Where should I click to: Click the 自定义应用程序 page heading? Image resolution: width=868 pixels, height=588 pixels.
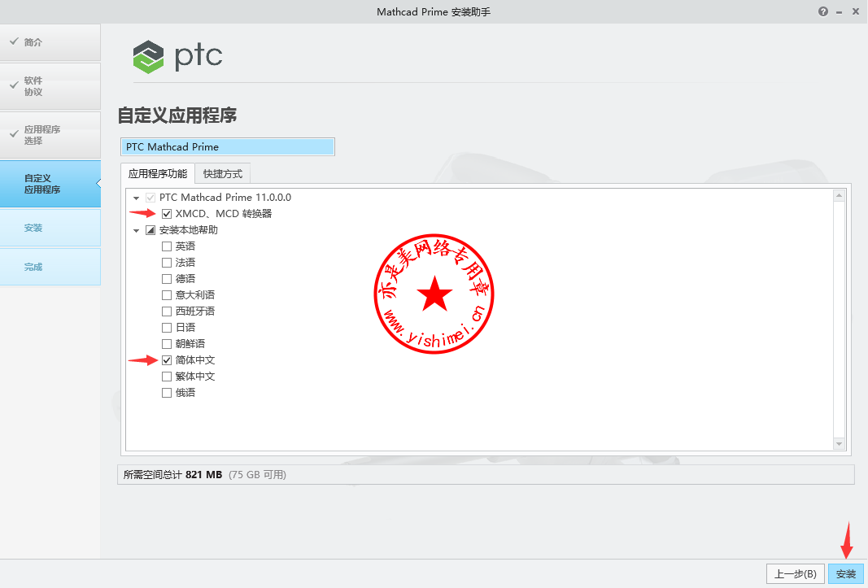(x=177, y=115)
